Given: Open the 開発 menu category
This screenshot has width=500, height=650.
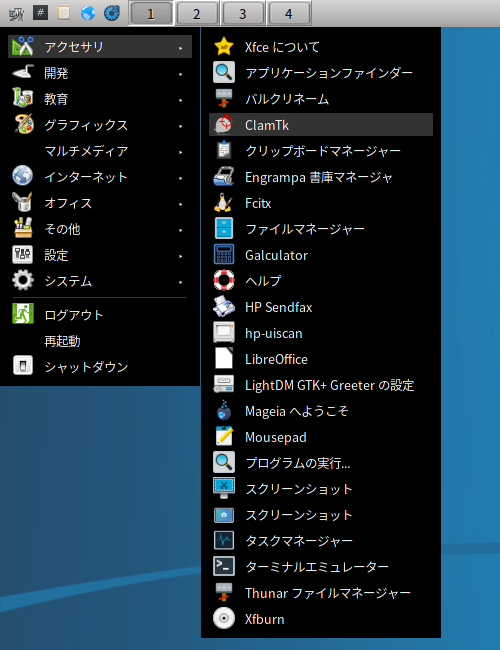Looking at the screenshot, I should tap(100, 73).
